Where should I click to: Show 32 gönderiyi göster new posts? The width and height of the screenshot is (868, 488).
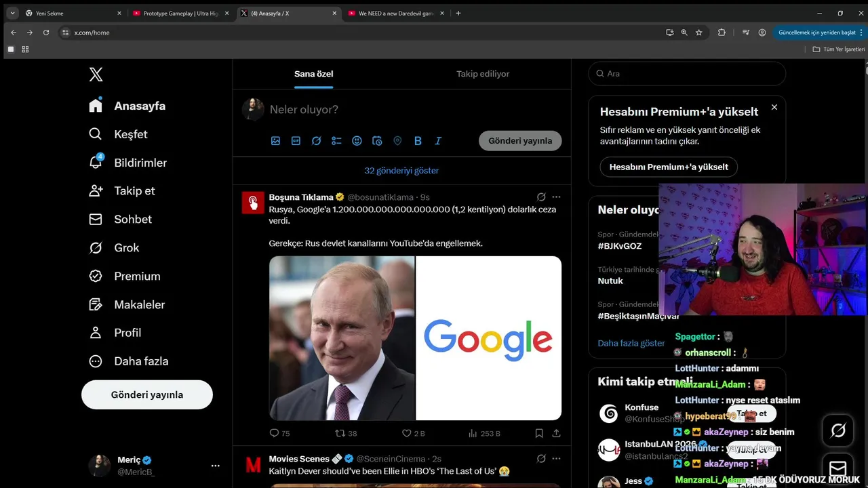tap(401, 171)
